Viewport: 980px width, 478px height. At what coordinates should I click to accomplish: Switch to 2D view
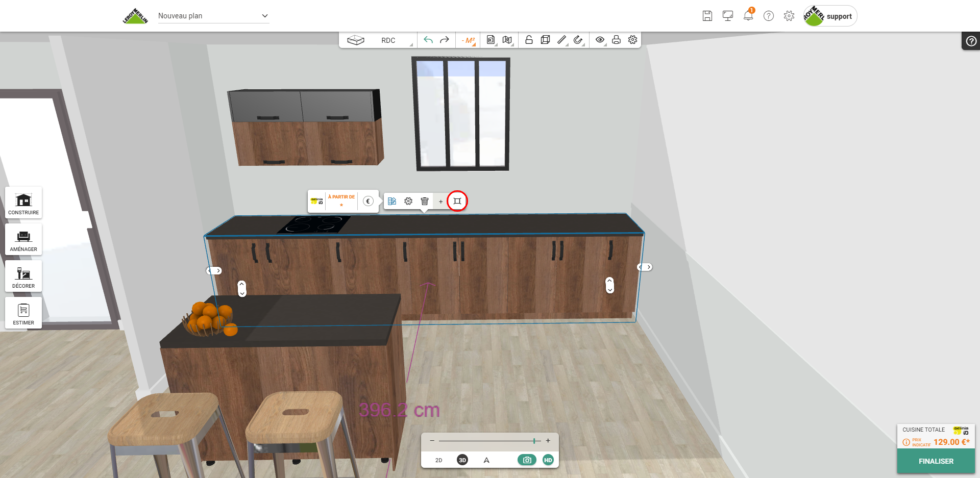(438, 460)
